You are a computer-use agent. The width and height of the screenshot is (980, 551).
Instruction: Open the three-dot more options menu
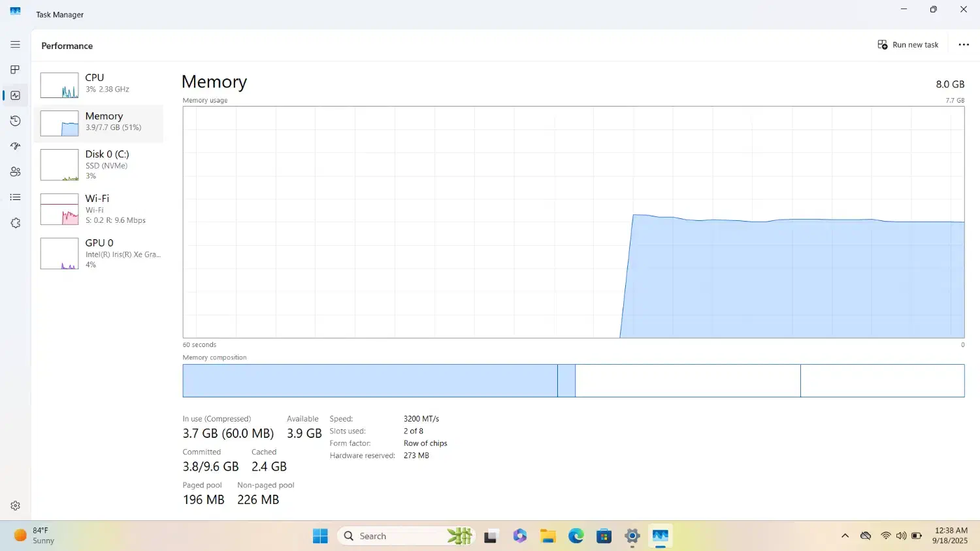(963, 45)
